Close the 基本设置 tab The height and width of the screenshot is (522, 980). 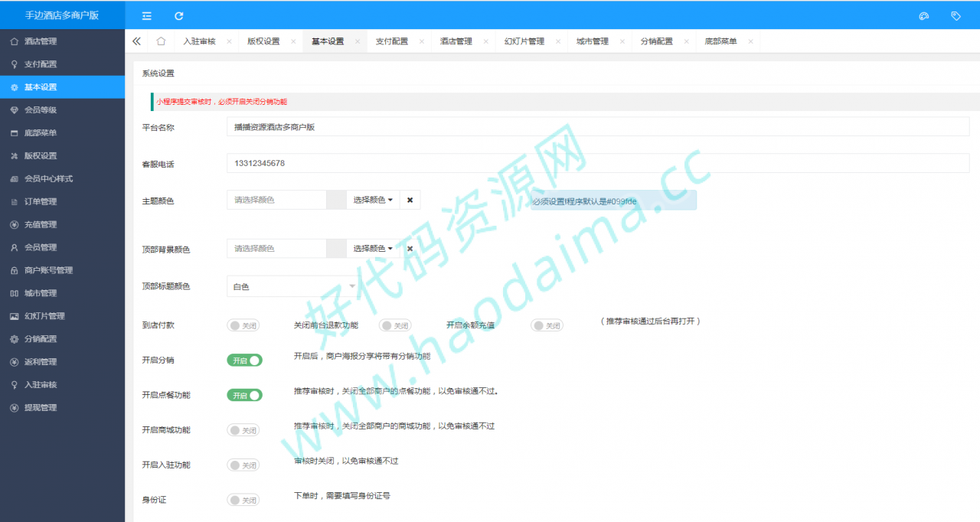point(358,41)
